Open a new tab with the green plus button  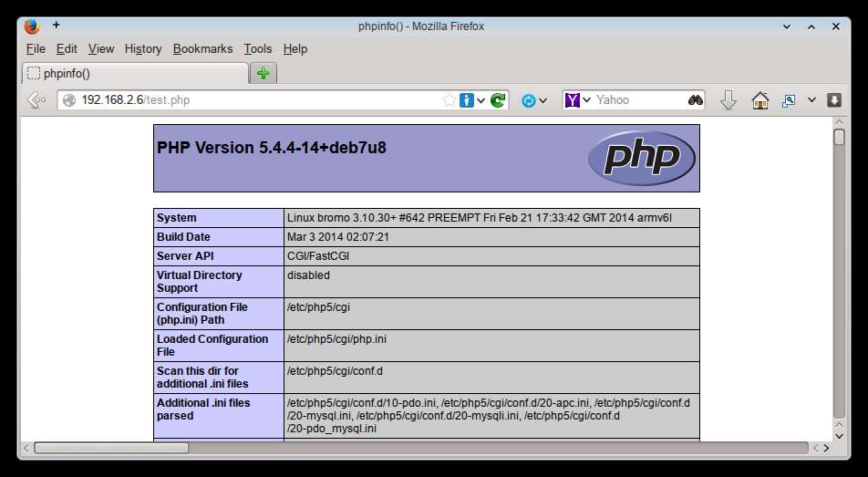point(263,74)
